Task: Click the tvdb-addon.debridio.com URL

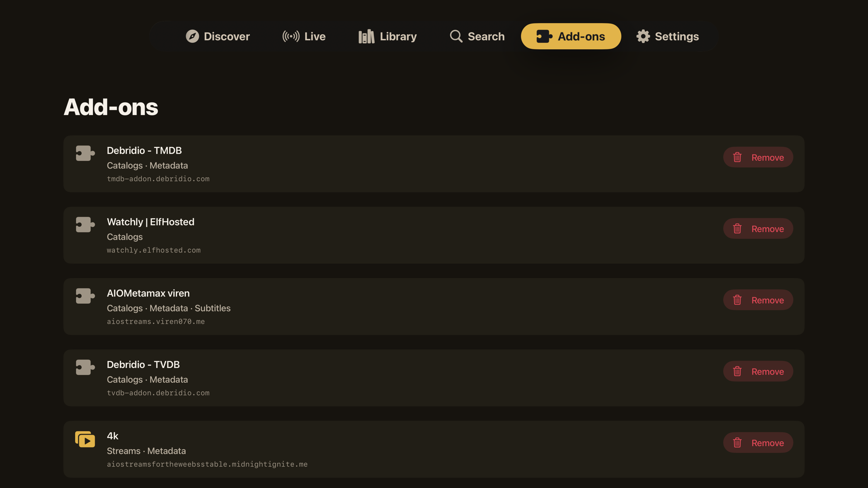Action: tap(158, 393)
